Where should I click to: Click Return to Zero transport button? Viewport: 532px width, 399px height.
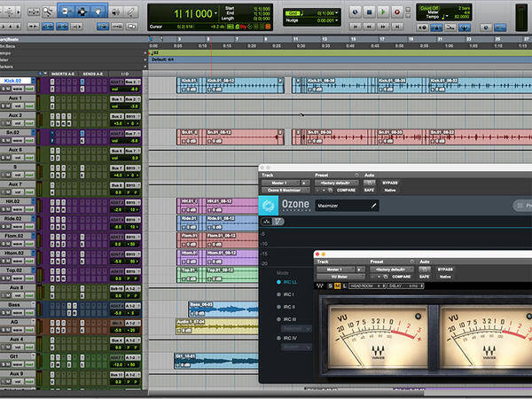point(356,26)
